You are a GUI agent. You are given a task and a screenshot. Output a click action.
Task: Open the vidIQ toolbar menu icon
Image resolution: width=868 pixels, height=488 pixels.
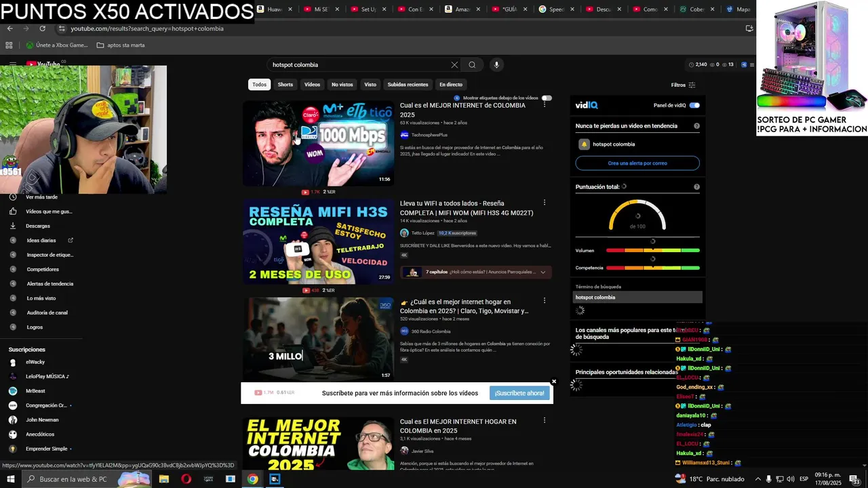click(752, 64)
